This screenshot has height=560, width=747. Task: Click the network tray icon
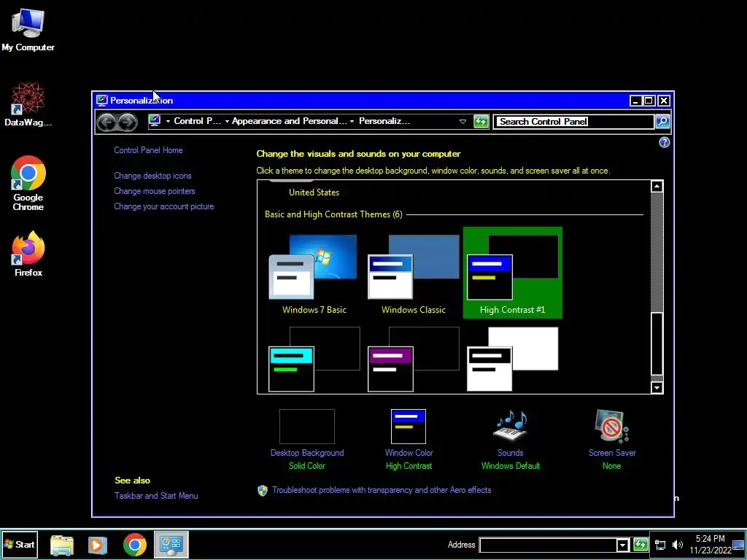(x=660, y=545)
